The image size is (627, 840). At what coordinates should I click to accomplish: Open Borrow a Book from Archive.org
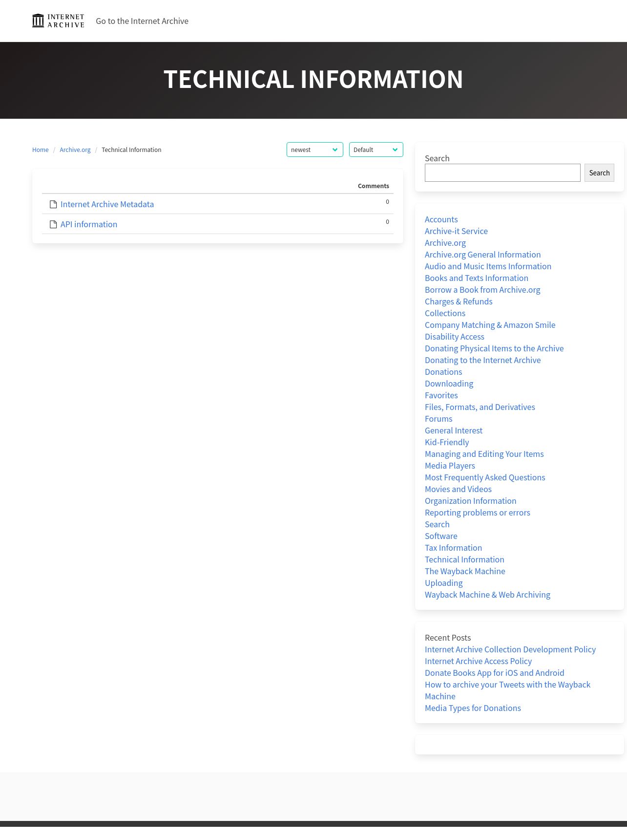[482, 290]
